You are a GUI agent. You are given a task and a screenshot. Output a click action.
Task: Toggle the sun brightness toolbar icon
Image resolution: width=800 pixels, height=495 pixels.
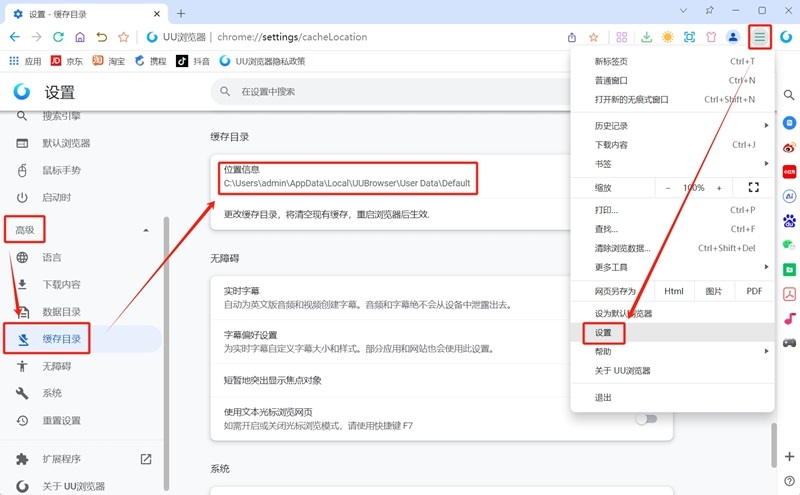tap(667, 37)
